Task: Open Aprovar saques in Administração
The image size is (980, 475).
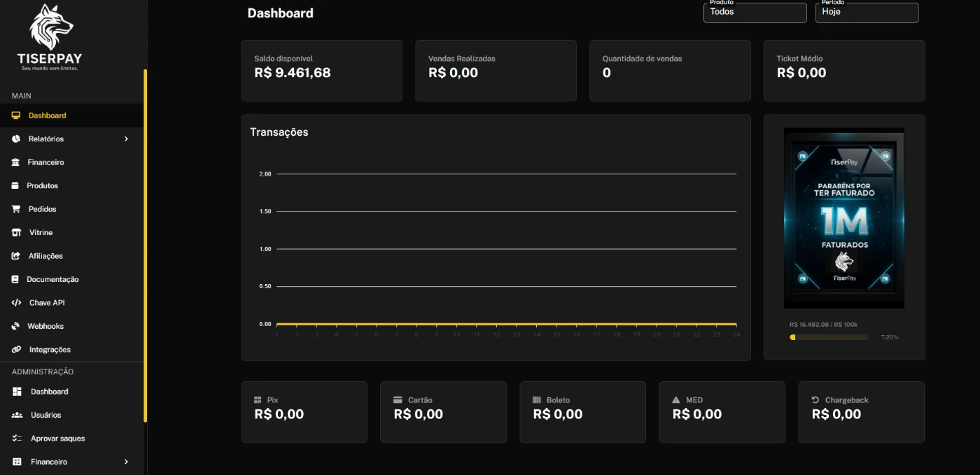Action: pyautogui.click(x=57, y=439)
